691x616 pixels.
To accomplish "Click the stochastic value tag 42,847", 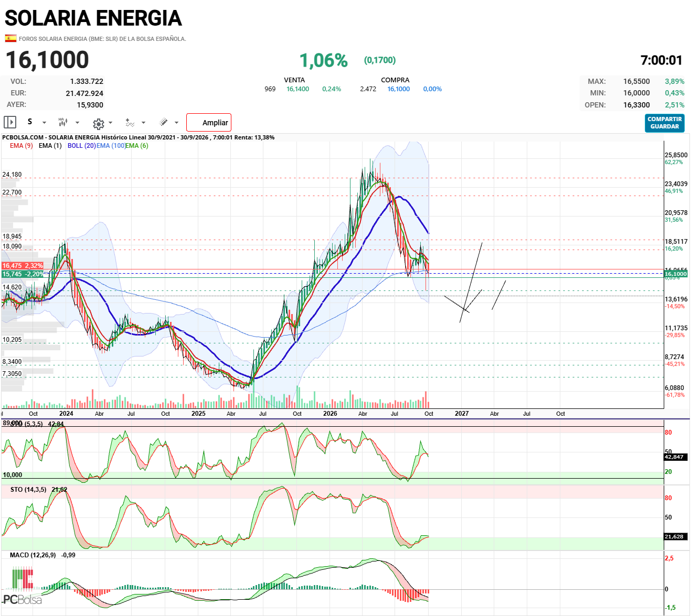I will [x=674, y=457].
